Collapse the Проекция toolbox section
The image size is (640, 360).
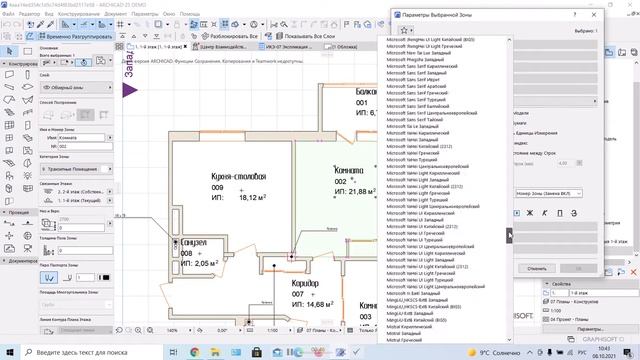tap(4, 212)
